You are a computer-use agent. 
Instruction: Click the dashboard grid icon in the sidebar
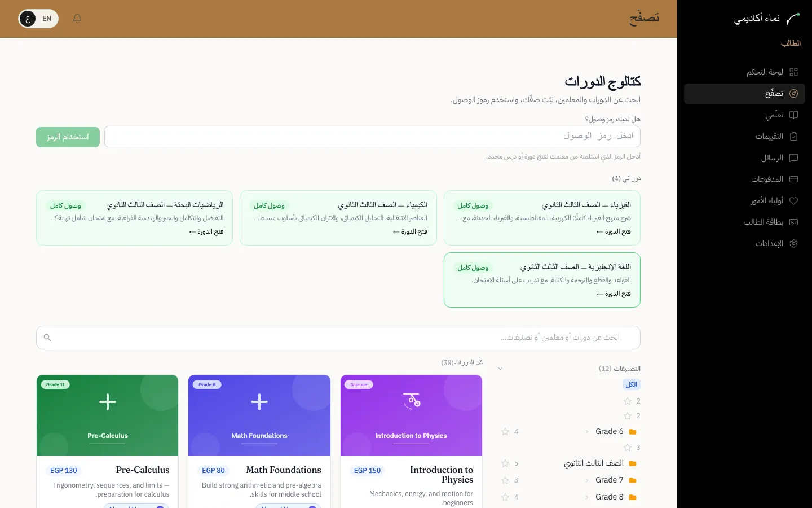tap(793, 72)
